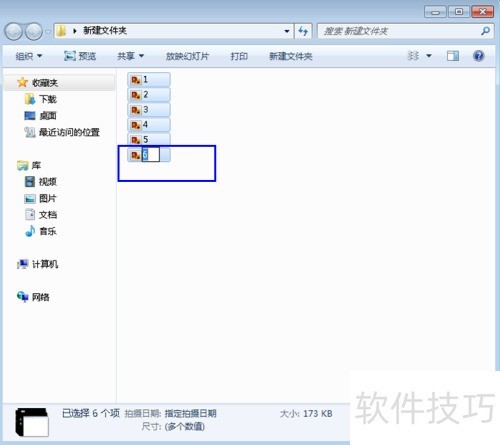Open the recent pages history arrow
This screenshot has width=500, height=445.
click(48, 32)
